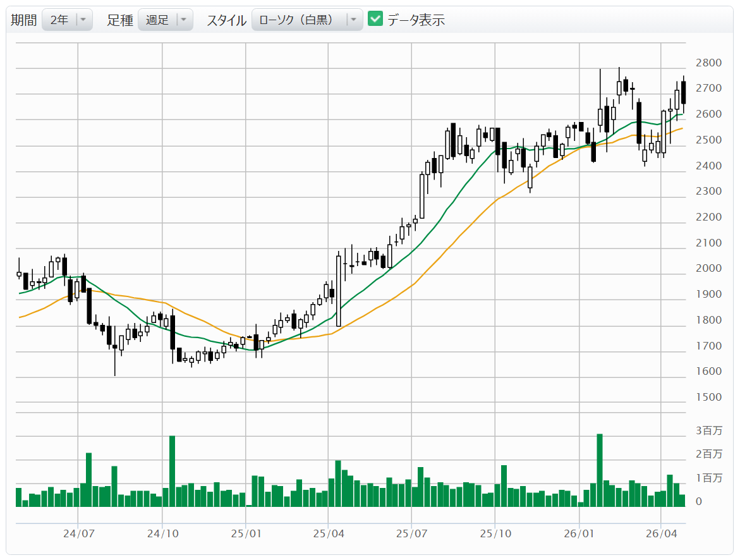Click the 期間 label text
Viewport: 740px width, 560px height.
(23, 20)
